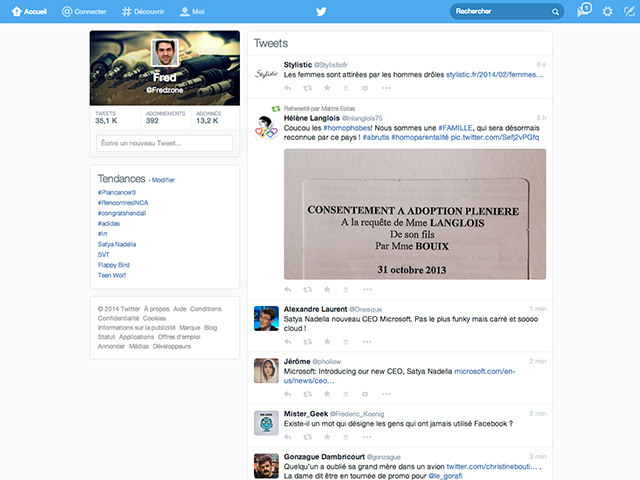Retweet Alexandre Laurent tweet

[307, 342]
